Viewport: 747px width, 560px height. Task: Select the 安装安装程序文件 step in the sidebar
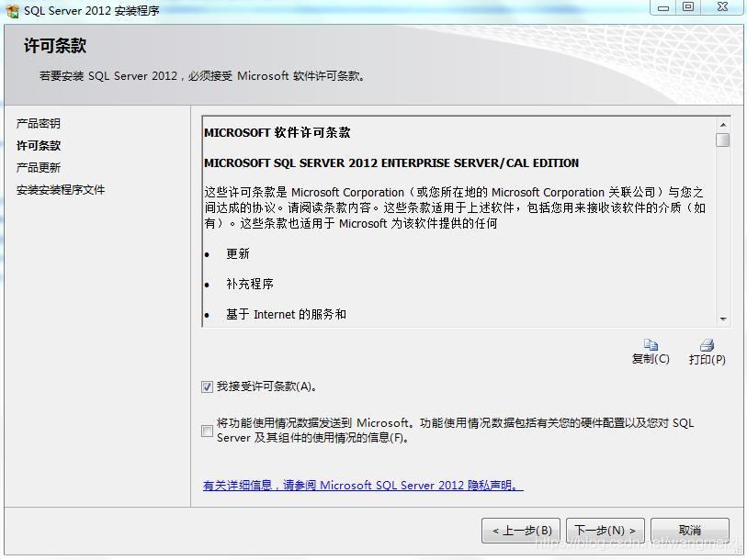[x=61, y=190]
